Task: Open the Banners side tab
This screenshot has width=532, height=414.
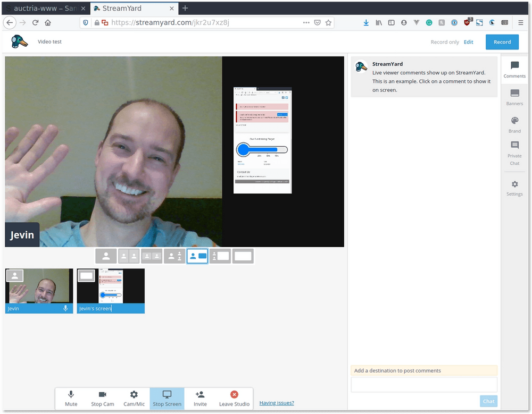Action: [514, 97]
